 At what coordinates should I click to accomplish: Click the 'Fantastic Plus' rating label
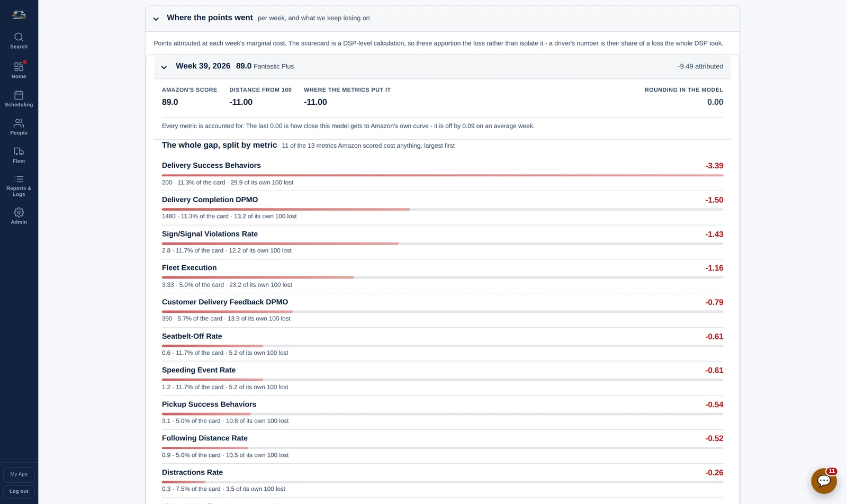(x=274, y=67)
